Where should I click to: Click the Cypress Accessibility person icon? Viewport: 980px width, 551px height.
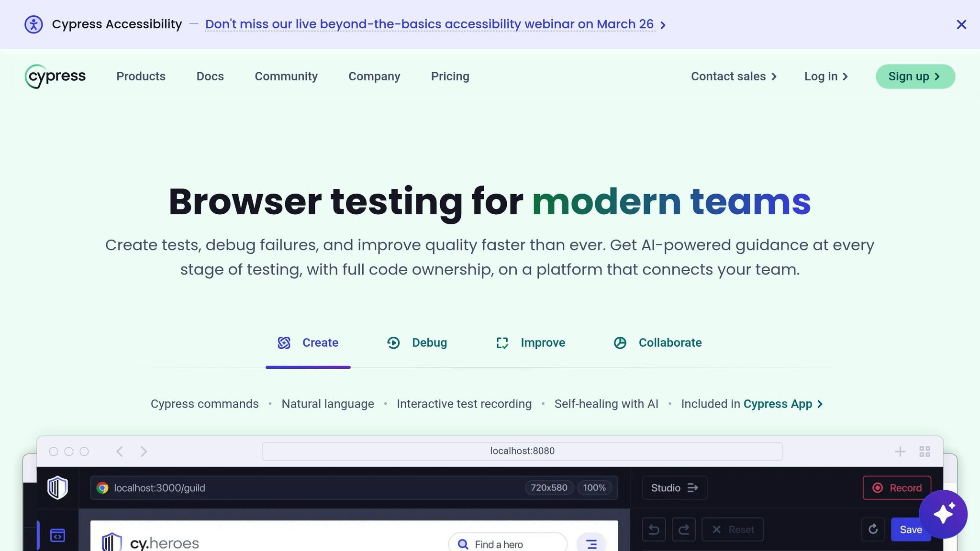(33, 24)
